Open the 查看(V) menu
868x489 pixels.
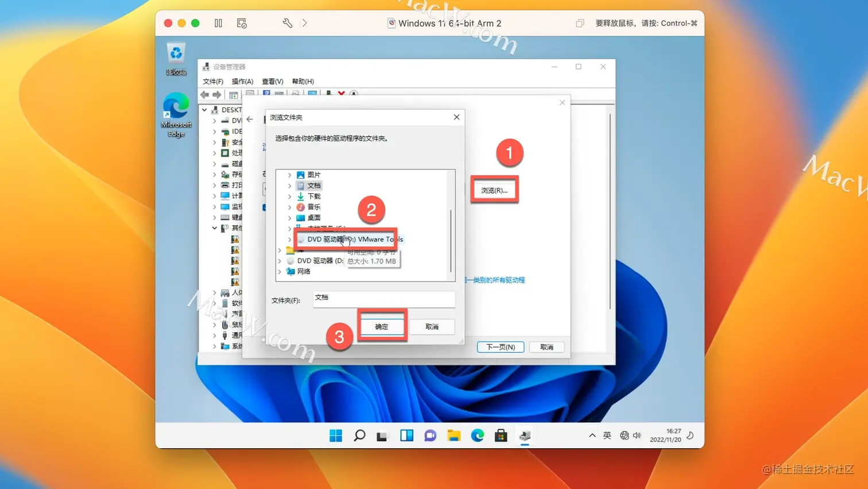[272, 82]
